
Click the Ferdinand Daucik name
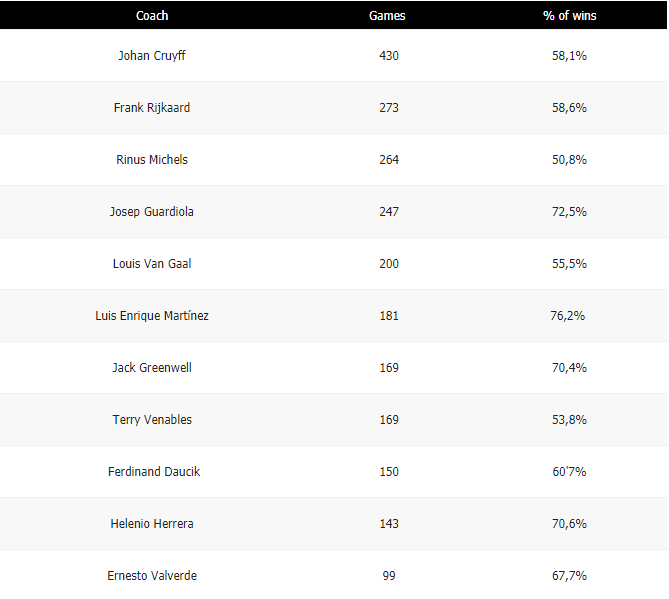(154, 472)
